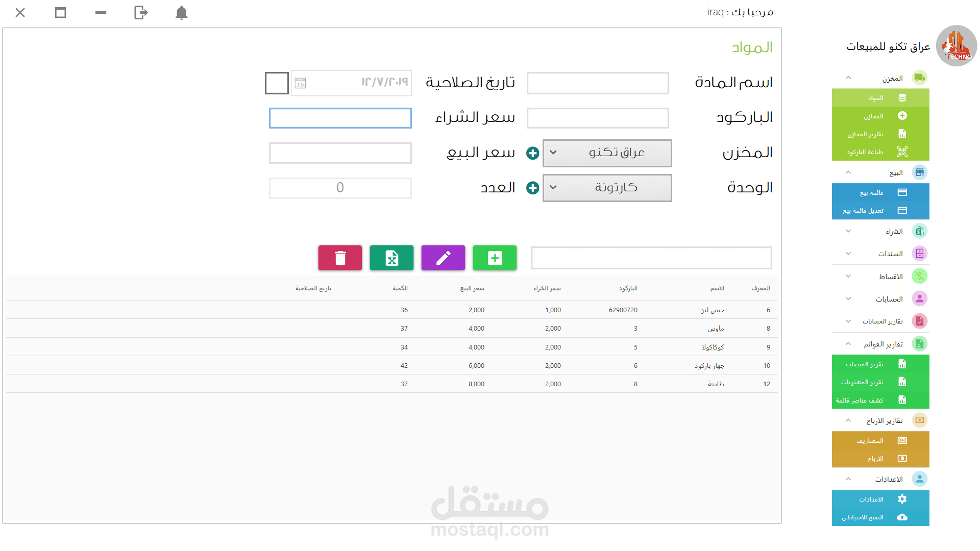Screen dimensions: 980x551
Task: Click the purple edit pencil button
Action: (443, 258)
